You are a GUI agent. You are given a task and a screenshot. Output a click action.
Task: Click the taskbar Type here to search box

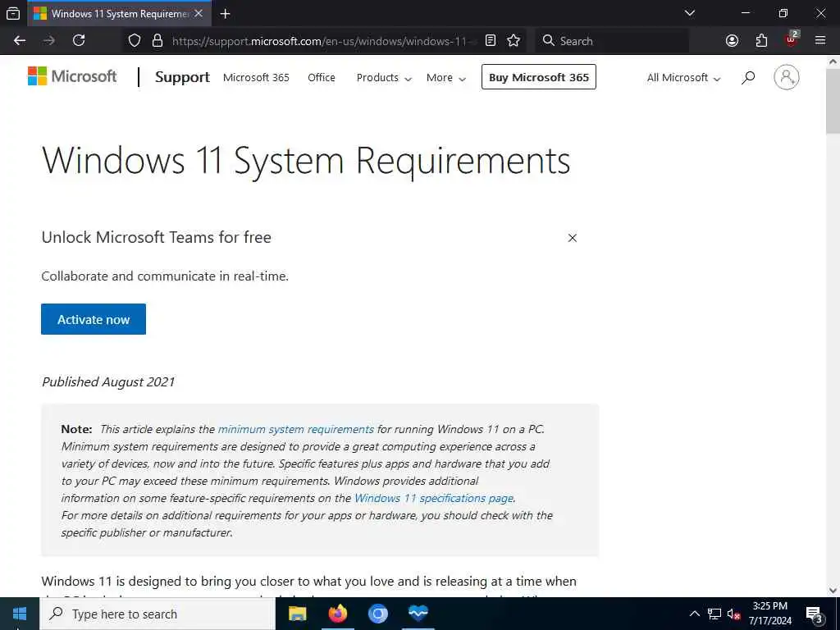(x=157, y=614)
